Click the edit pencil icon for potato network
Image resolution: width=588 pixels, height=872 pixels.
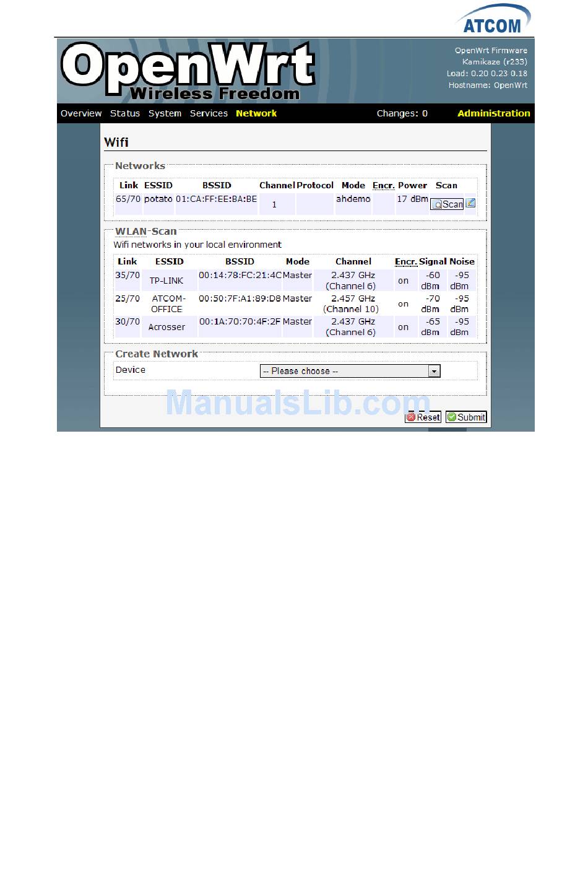pyautogui.click(x=470, y=203)
